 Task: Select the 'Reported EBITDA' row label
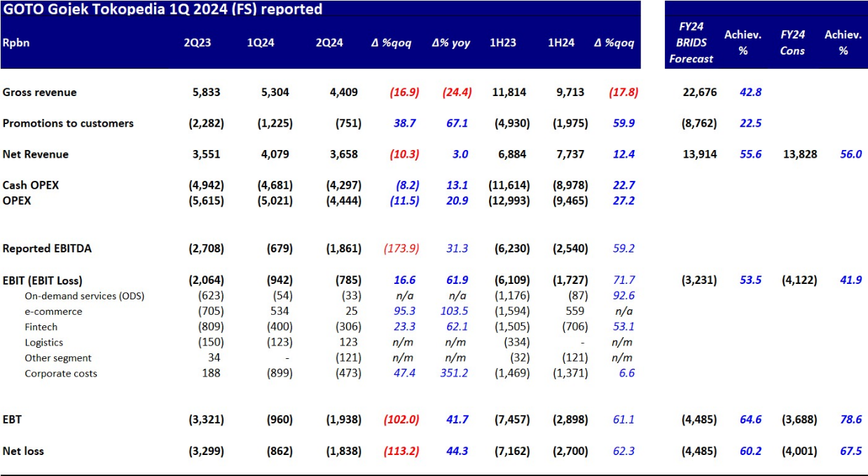point(47,248)
